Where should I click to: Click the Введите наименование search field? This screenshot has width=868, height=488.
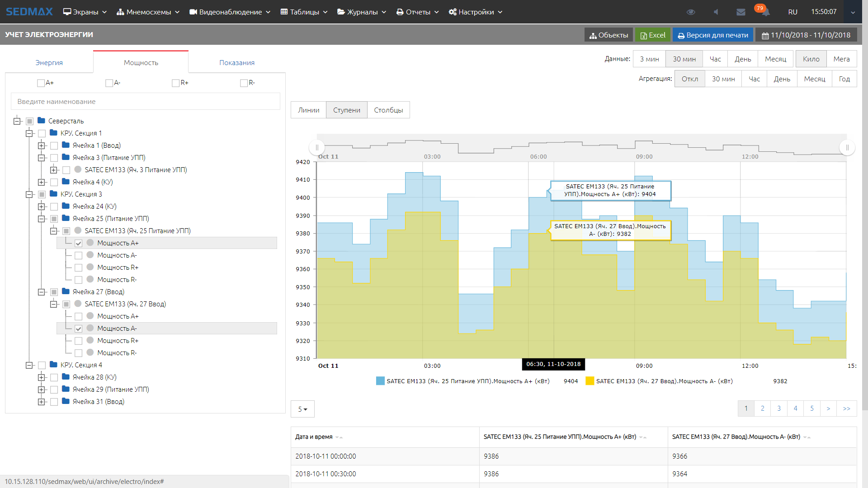145,102
